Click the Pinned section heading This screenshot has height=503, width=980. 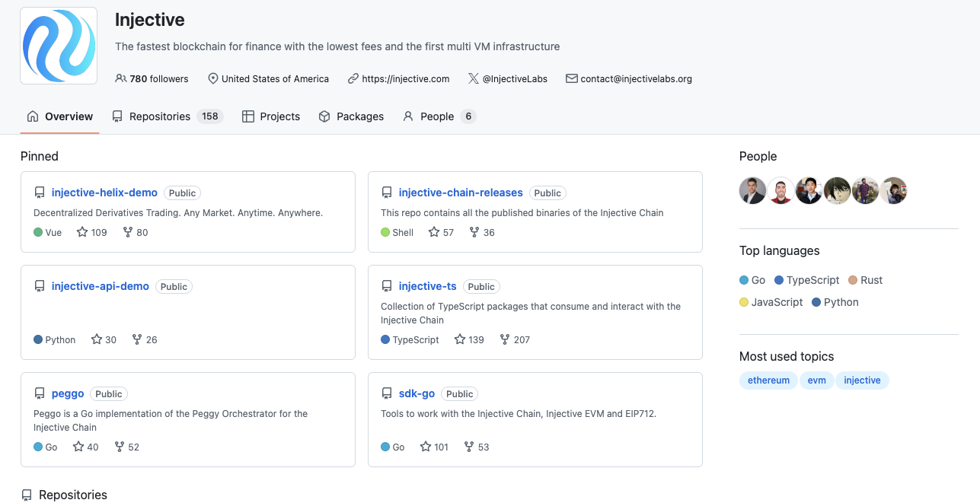40,156
